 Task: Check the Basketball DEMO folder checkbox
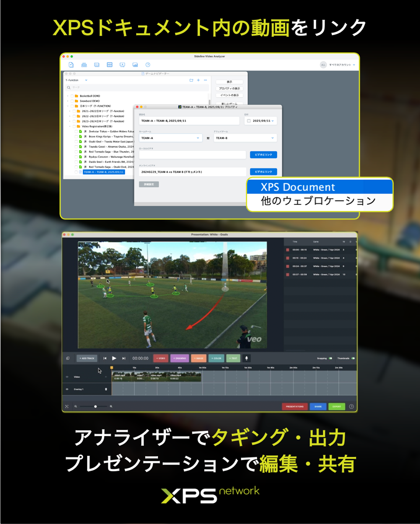(x=72, y=96)
